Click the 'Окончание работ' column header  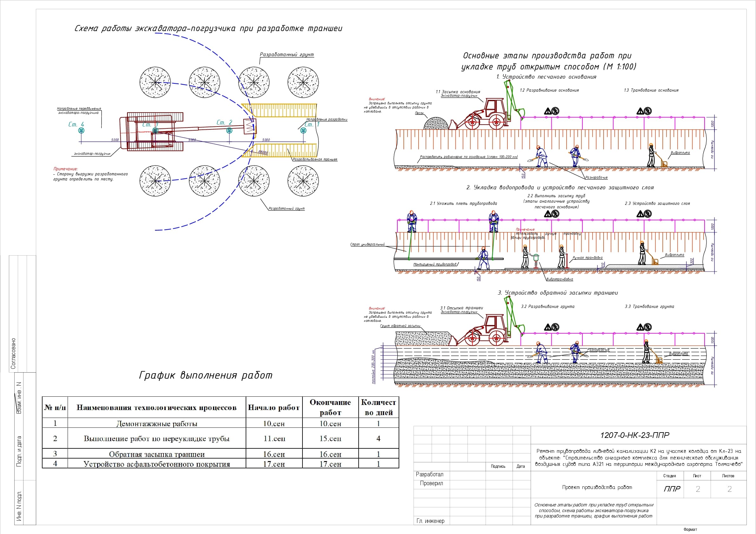pos(330,407)
